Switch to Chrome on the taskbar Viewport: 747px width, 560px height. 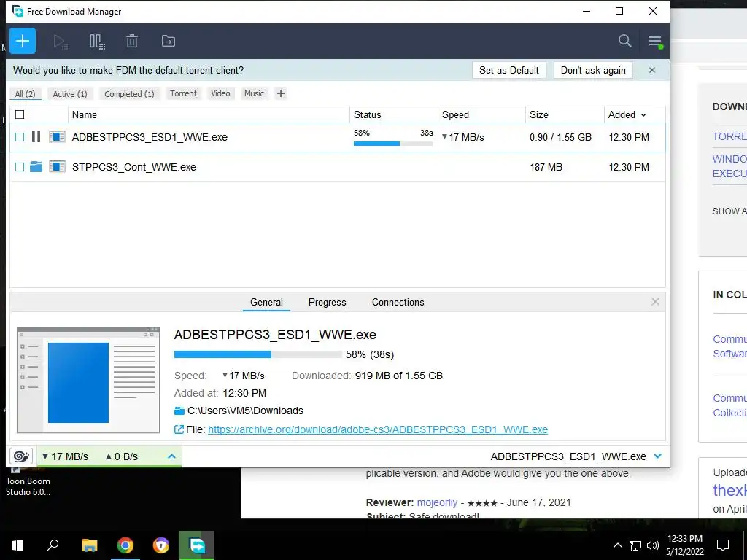[125, 545]
